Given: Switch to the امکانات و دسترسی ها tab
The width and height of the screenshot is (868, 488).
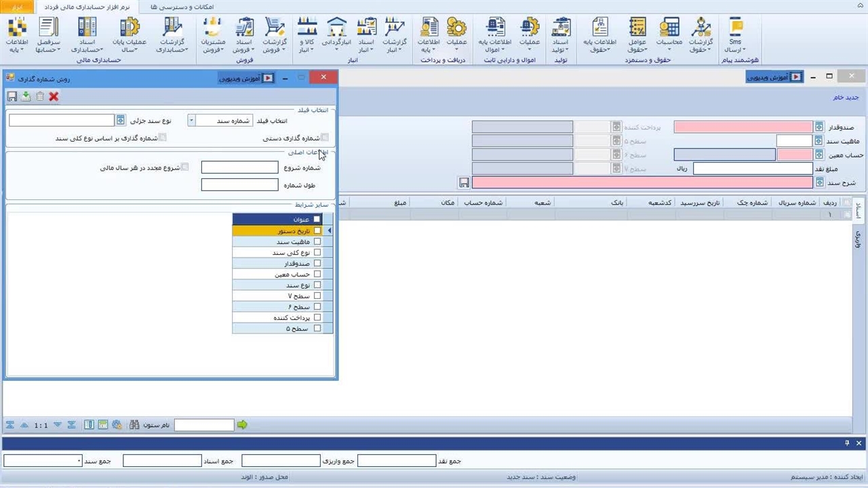Looking at the screenshot, I should pyautogui.click(x=182, y=7).
